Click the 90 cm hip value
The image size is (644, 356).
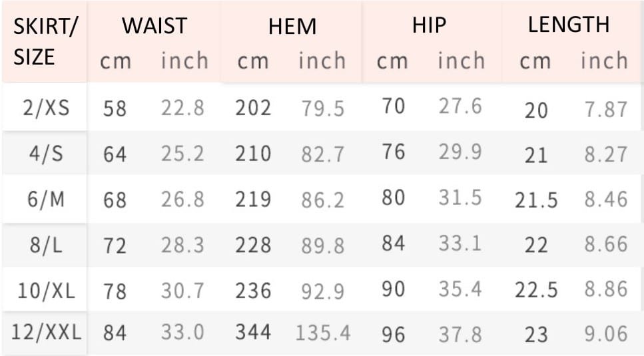coord(393,289)
